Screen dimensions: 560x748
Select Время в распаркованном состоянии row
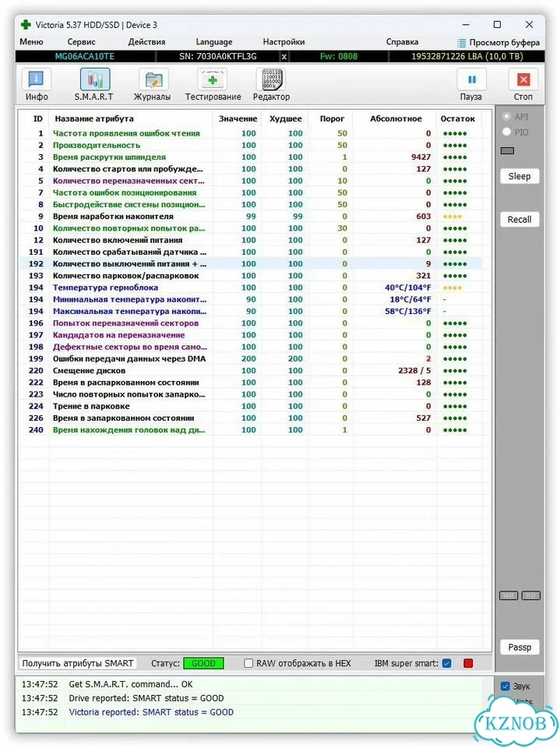coord(251,383)
